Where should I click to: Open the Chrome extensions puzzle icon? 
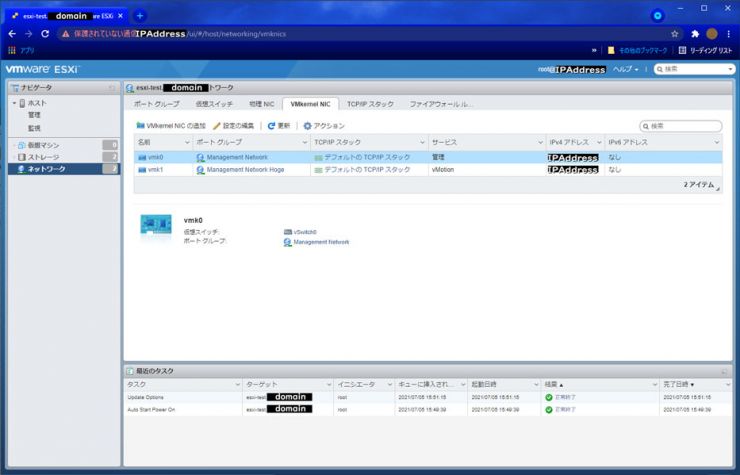click(x=695, y=34)
